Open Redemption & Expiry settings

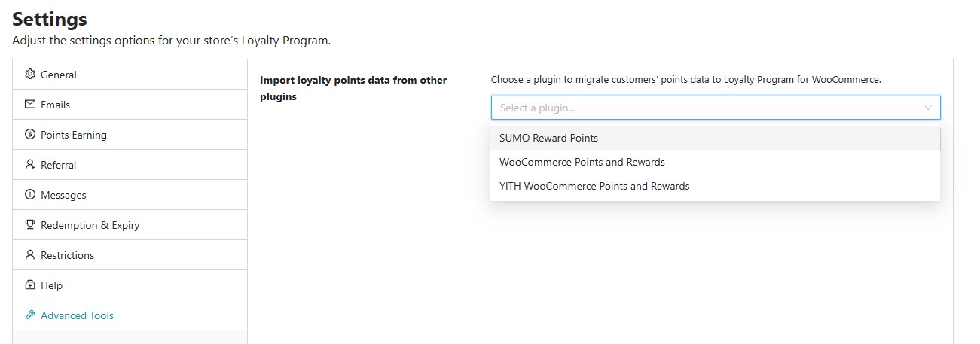click(x=130, y=225)
